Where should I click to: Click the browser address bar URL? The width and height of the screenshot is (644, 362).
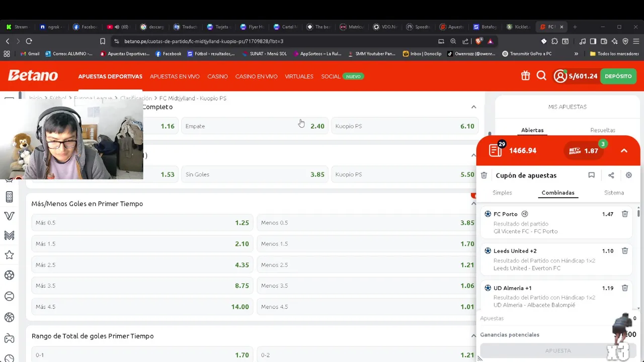(204, 41)
